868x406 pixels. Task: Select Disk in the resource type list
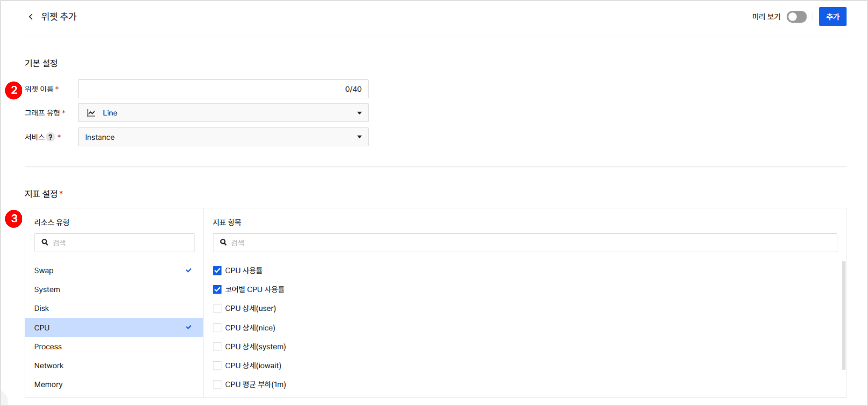tap(41, 309)
